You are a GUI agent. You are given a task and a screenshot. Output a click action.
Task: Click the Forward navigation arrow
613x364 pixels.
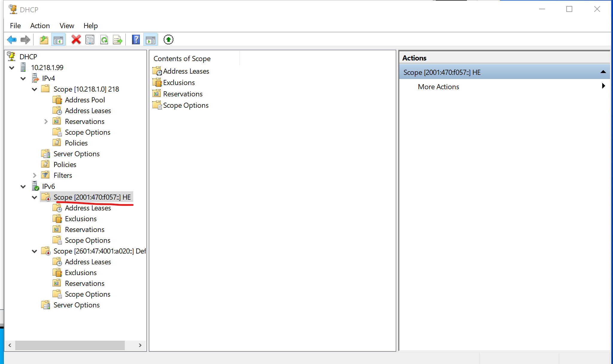pos(25,39)
